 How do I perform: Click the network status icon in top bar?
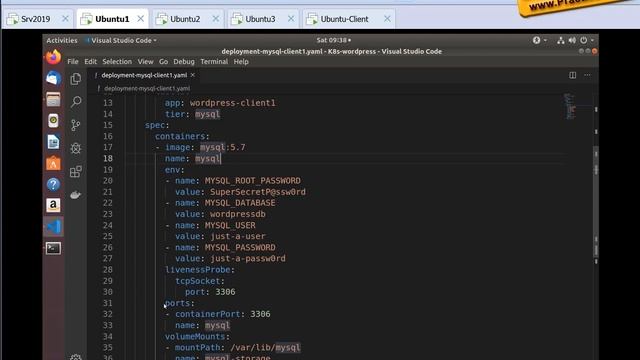point(560,40)
